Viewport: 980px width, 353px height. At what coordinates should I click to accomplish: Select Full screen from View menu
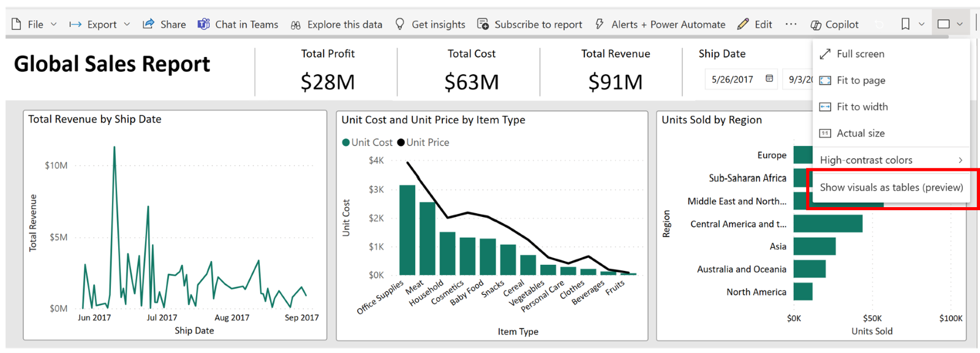click(x=891, y=54)
